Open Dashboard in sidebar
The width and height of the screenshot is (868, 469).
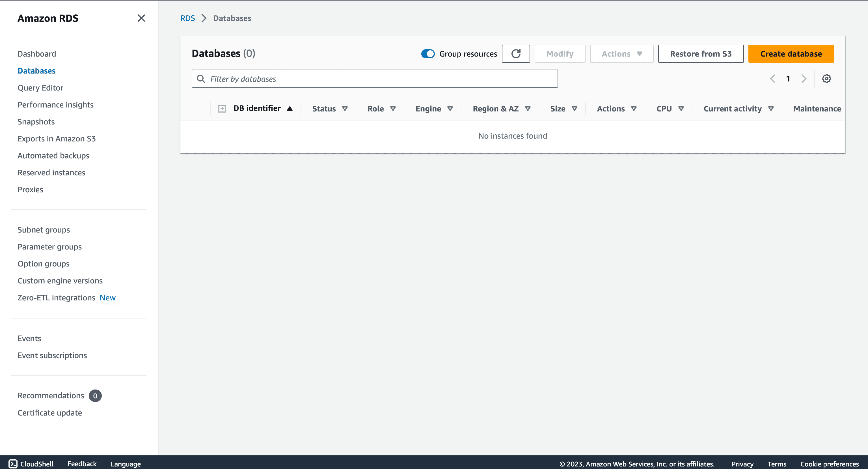click(37, 54)
